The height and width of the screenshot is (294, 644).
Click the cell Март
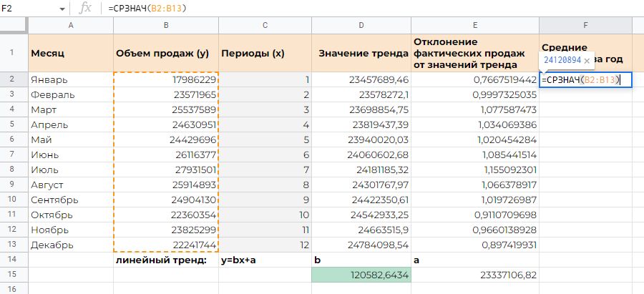[x=71, y=109]
